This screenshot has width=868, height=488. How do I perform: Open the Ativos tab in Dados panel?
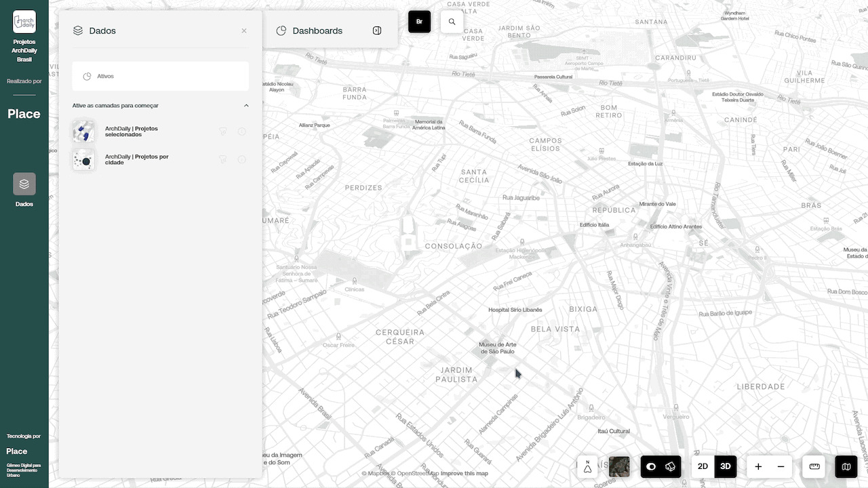(x=105, y=77)
